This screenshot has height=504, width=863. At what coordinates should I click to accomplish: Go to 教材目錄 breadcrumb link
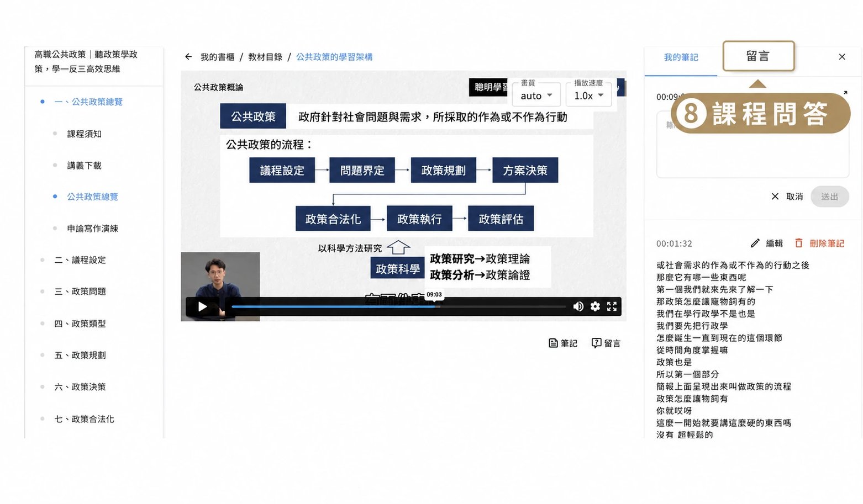point(265,57)
